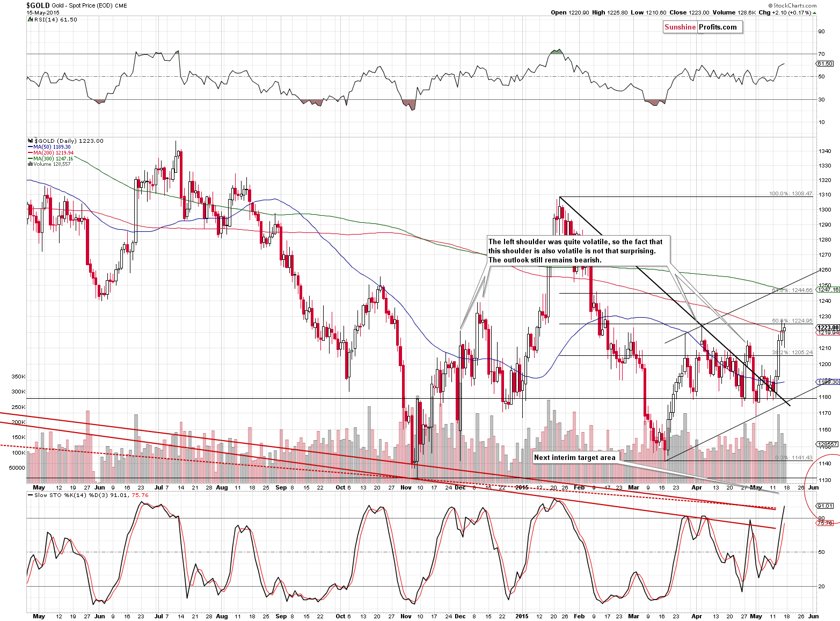Click the red 1219.94 price tag on axis

click(828, 333)
